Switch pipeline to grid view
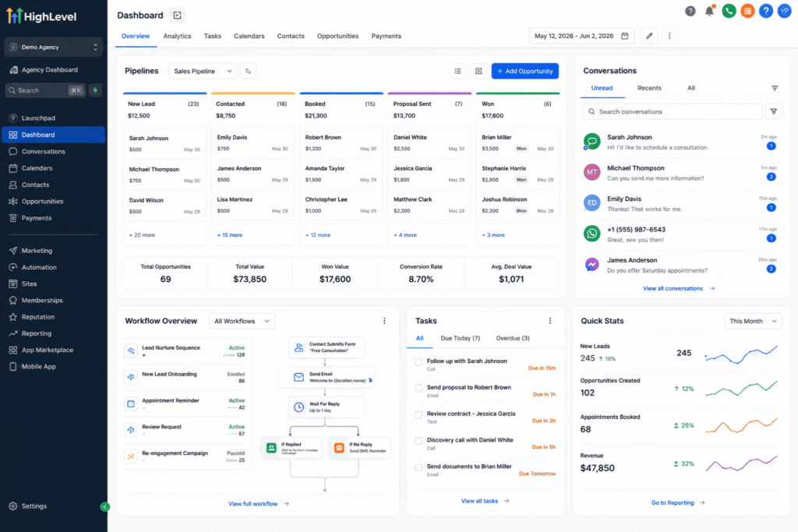The width and height of the screenshot is (798, 532). click(478, 71)
